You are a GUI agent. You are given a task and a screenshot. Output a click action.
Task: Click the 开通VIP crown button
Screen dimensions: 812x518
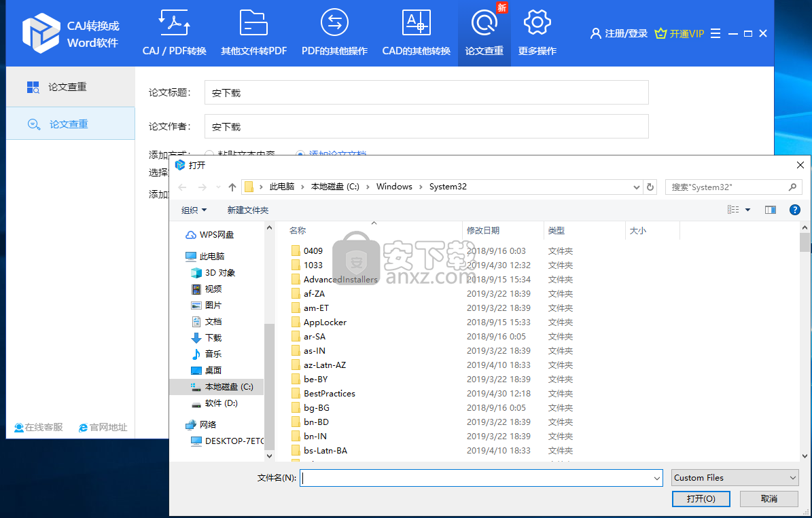(x=679, y=34)
